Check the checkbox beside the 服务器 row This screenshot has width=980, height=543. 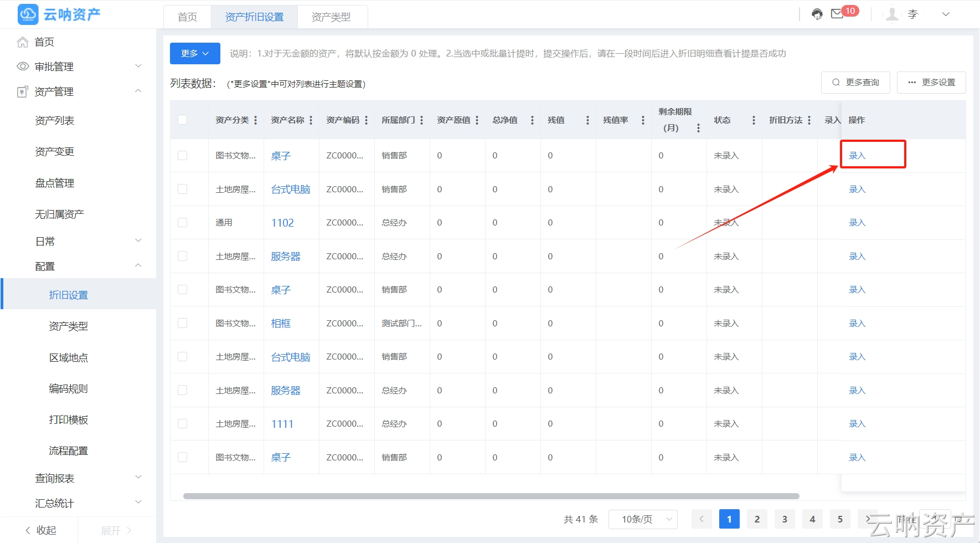[183, 256]
